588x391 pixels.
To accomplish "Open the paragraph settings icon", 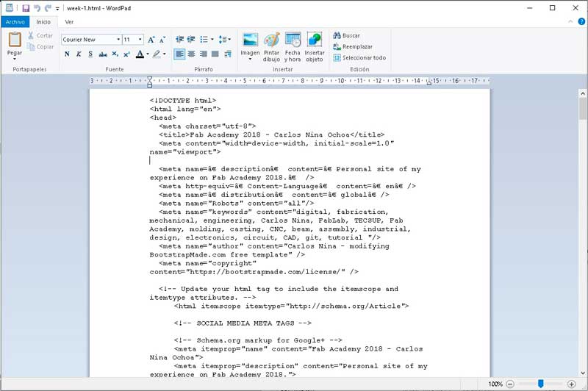I will pos(228,54).
